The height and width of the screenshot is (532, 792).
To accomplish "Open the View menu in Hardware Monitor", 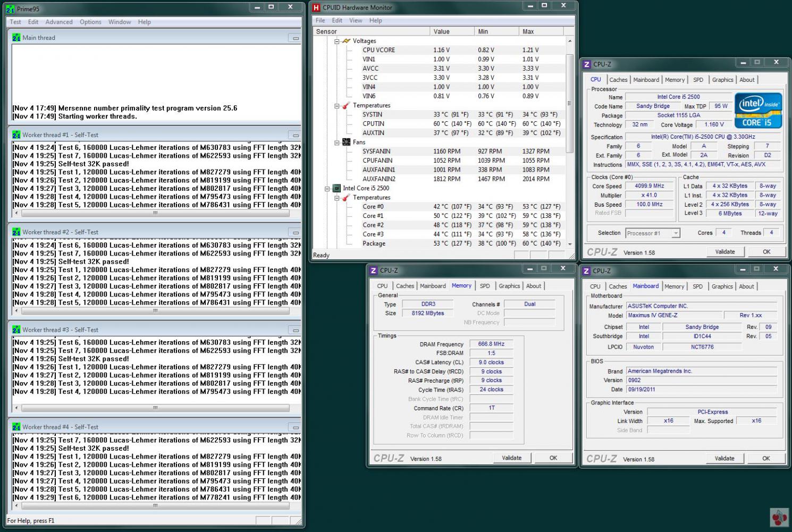I will 356,20.
